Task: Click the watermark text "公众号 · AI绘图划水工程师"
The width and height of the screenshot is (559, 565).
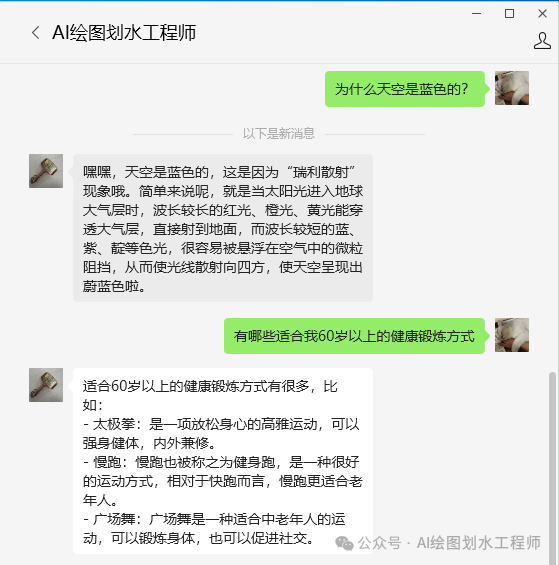Action: click(449, 543)
